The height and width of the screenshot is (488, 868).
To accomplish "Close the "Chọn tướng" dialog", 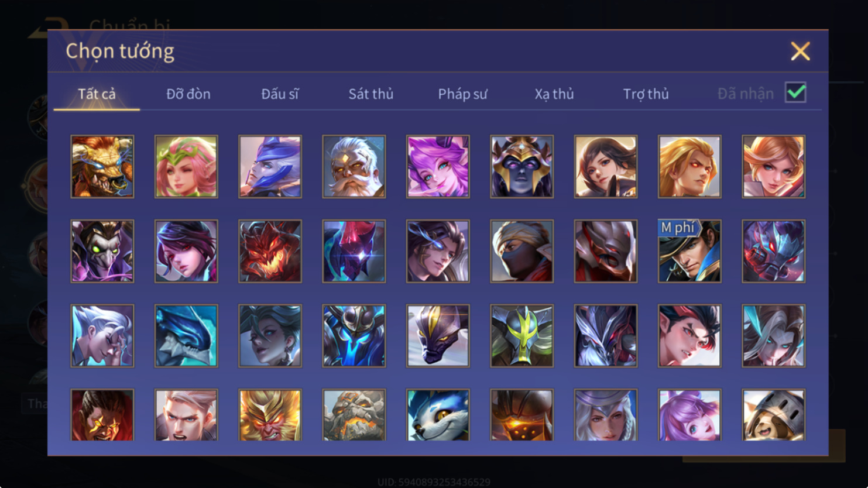I will pos(800,51).
